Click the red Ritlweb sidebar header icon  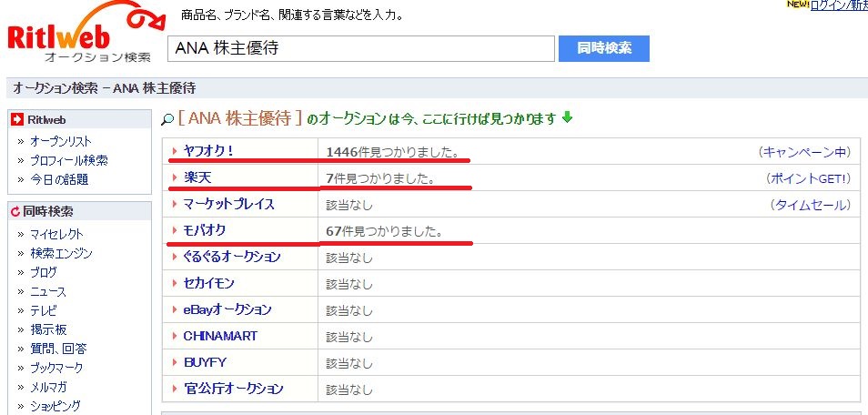click(17, 120)
